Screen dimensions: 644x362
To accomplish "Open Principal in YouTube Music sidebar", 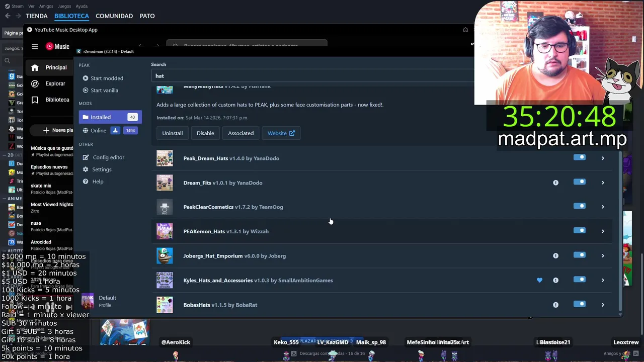I will [x=49, y=67].
